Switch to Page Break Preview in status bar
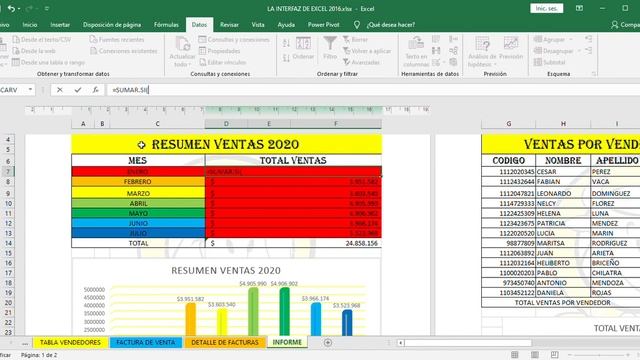The width and height of the screenshot is (640, 360). (554, 355)
